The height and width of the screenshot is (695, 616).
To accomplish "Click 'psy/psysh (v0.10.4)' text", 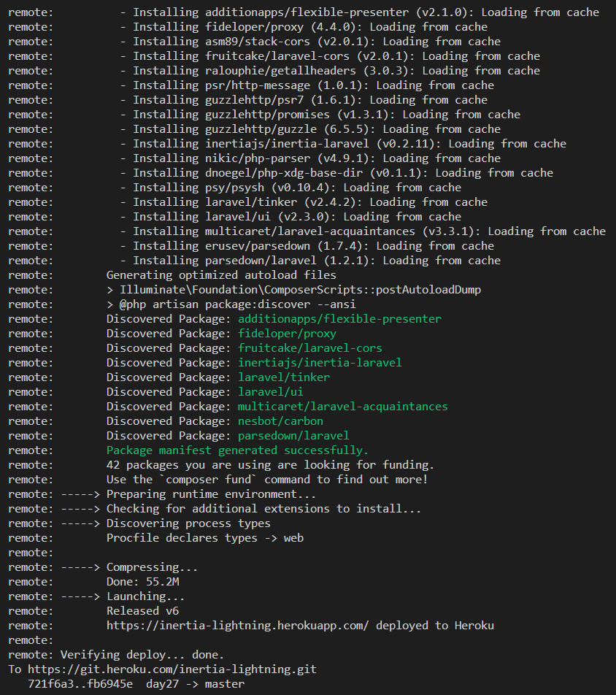I will (270, 188).
